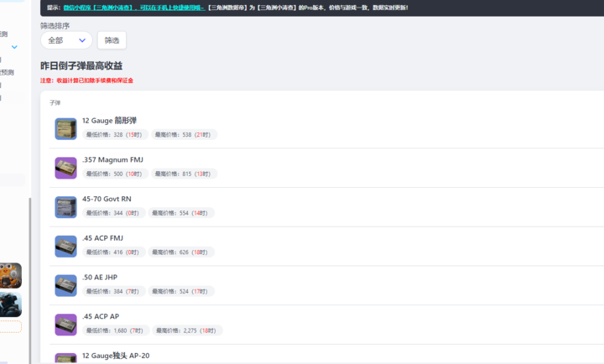The height and width of the screenshot is (364, 604).
Task: Click the 12 Gauge 箭形弹 item name
Action: (x=109, y=121)
